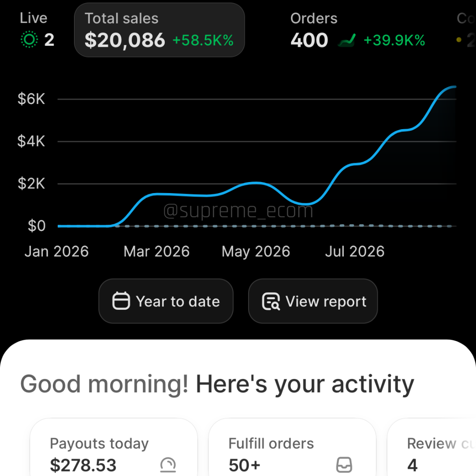Tap the green orders trend chart icon
The image size is (476, 476).
(x=347, y=41)
